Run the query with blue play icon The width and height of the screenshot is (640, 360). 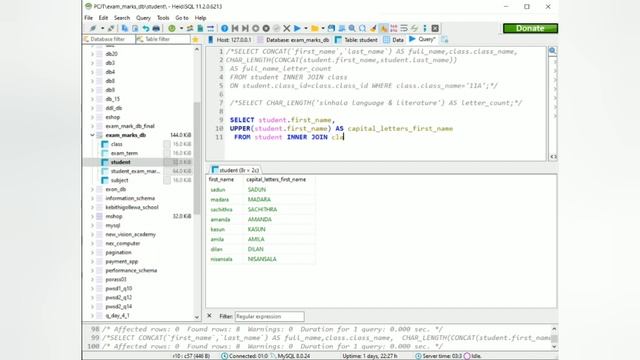coord(297,28)
